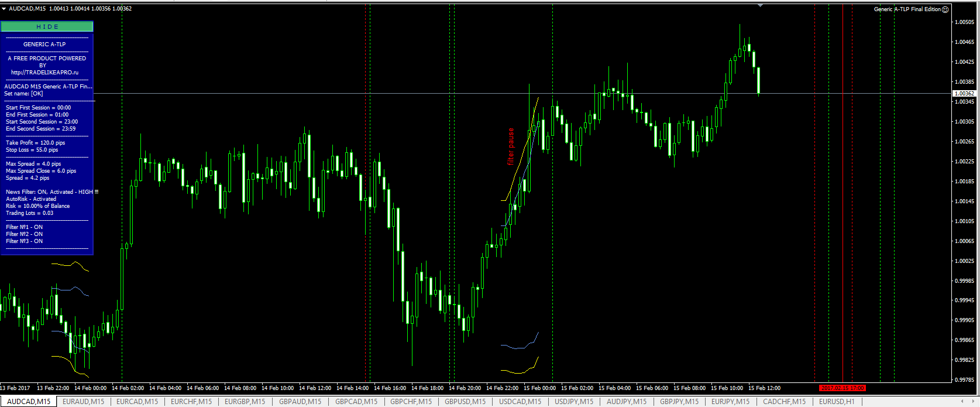Screen dimensions: 980x407
Task: Click 'AutoRisk - Activated' line
Action: tap(31, 199)
